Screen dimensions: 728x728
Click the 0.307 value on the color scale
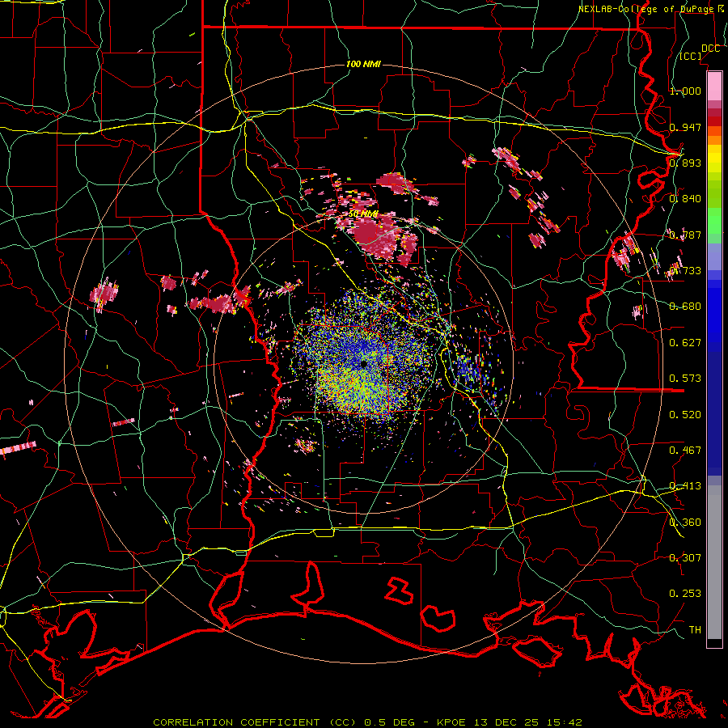685,558
